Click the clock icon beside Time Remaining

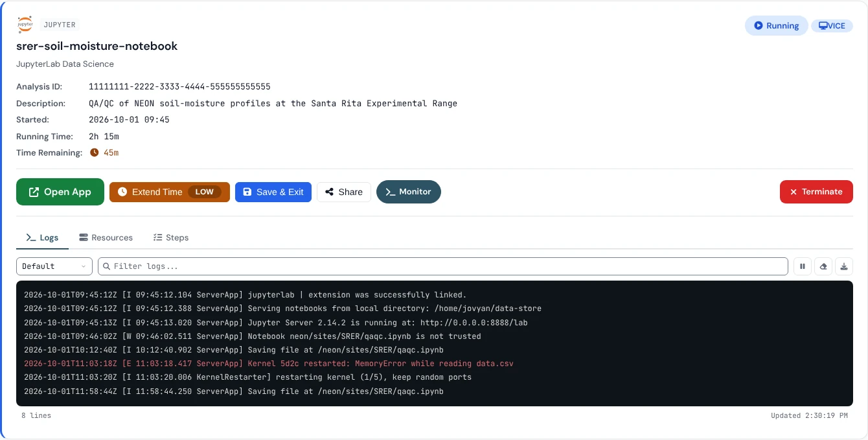coord(94,153)
